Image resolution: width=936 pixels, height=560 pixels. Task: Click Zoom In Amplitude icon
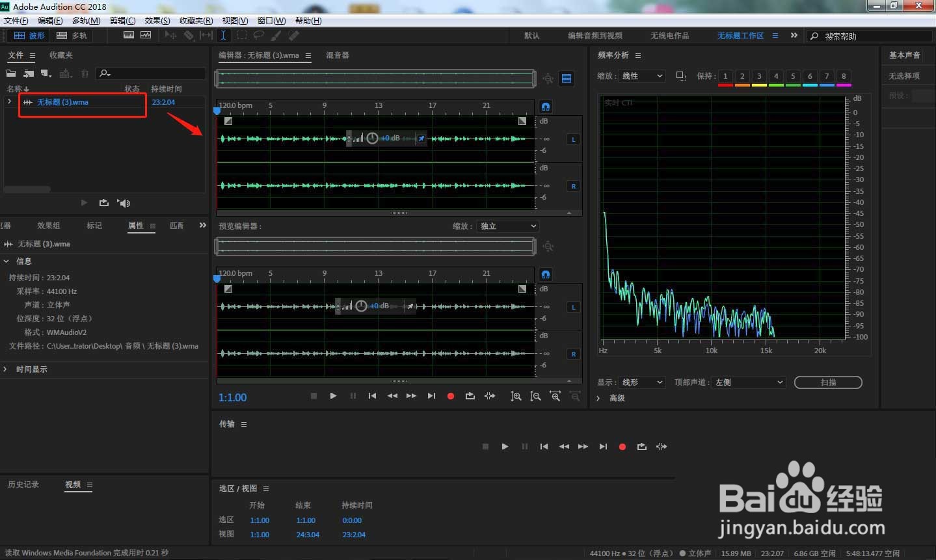coord(516,396)
